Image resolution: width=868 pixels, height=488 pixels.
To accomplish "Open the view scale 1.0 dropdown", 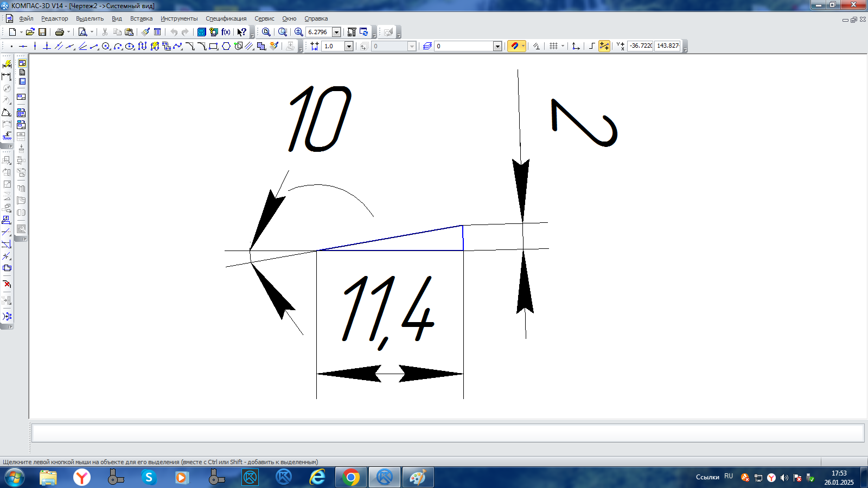I will click(x=349, y=46).
